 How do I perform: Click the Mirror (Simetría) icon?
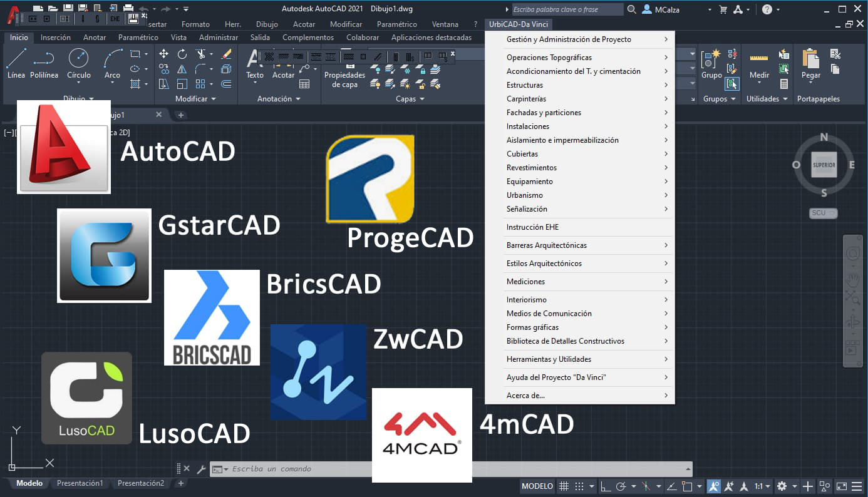(182, 69)
